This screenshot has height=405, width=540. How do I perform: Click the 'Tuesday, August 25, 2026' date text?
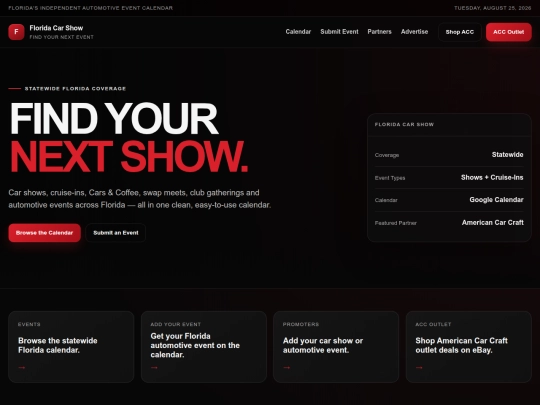492,8
